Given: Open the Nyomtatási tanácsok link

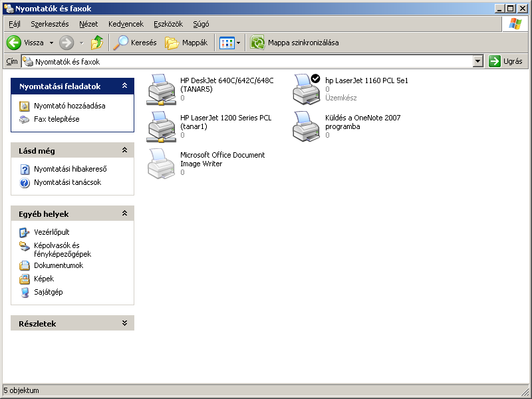Looking at the screenshot, I should (68, 182).
